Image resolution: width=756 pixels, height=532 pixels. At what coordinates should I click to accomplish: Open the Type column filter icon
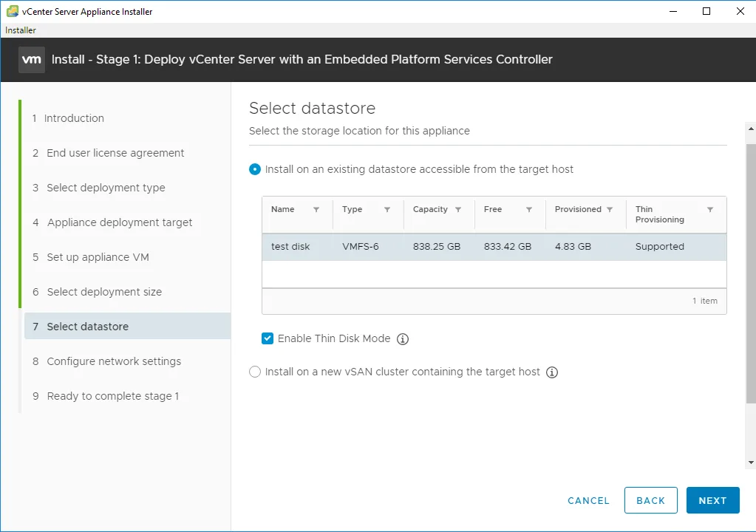click(387, 210)
